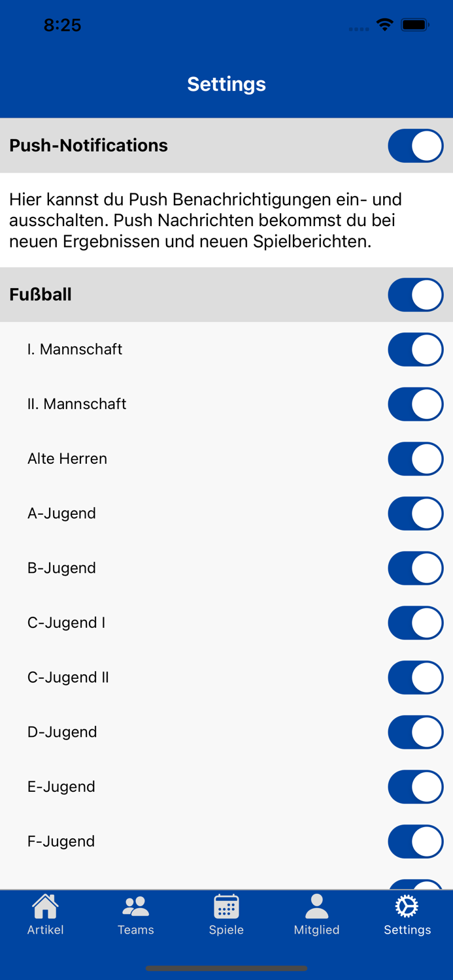Tap the status bar clock

[x=62, y=25]
